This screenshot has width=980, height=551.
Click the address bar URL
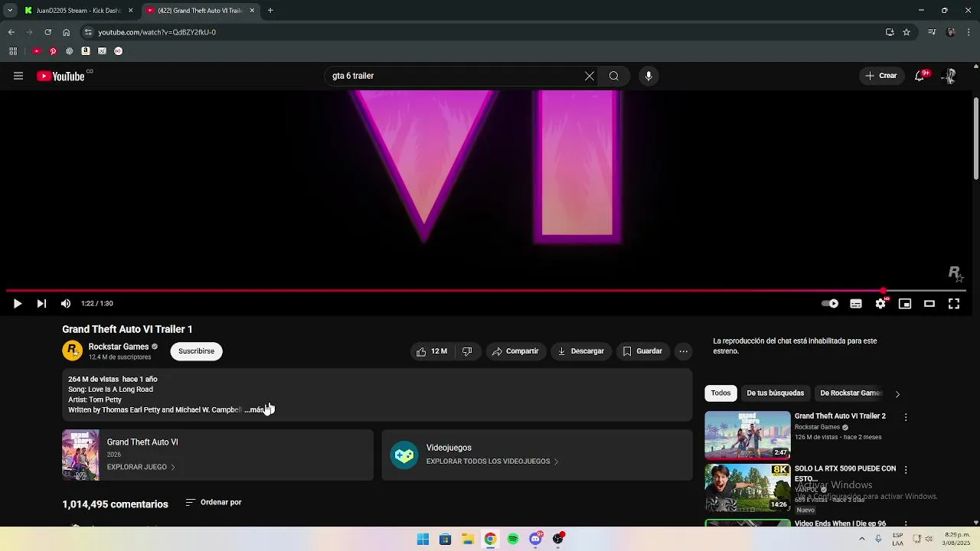pyautogui.click(x=157, y=32)
